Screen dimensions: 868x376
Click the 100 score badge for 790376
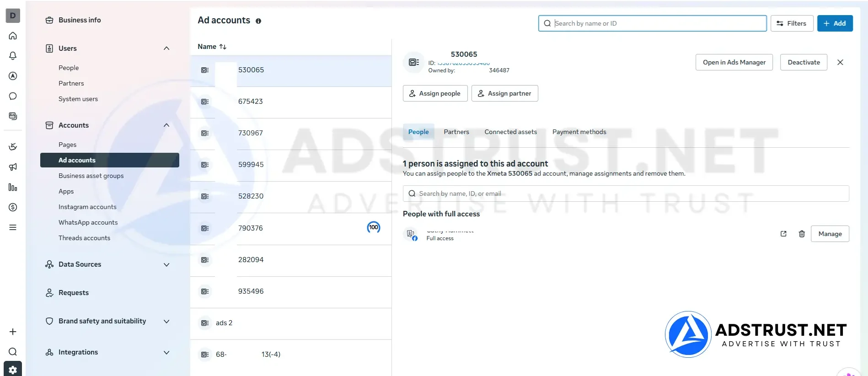point(374,227)
